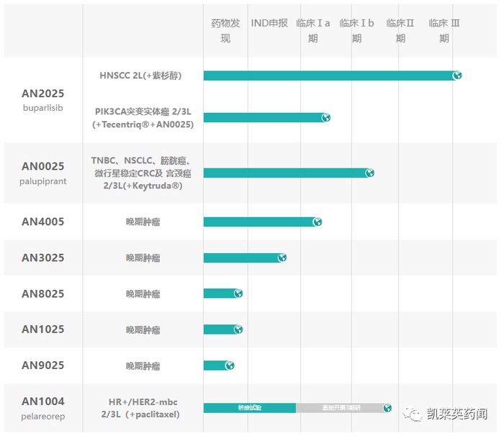504x436 pixels.
Task: Click globe icon on AN1025 bar
Action: pos(238,330)
